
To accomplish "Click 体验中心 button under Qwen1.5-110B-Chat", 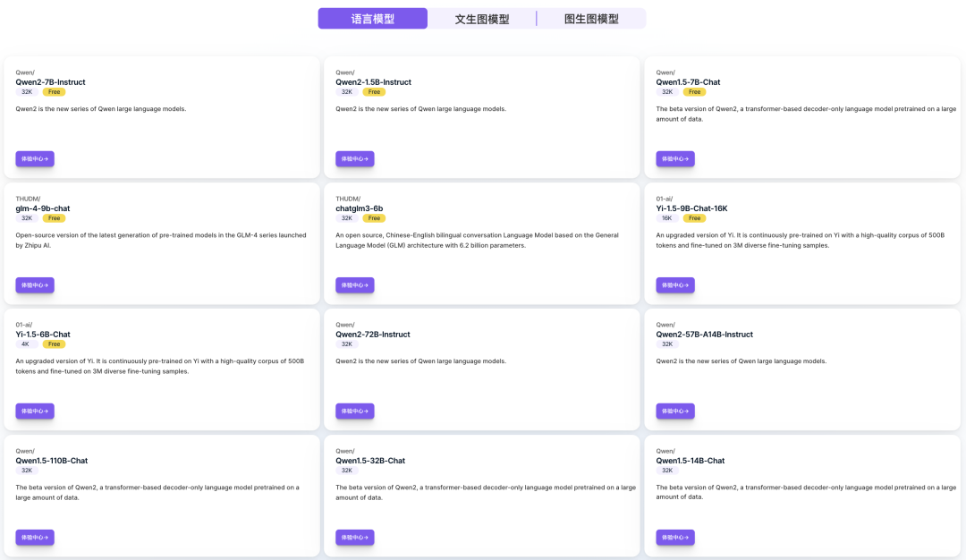I will [35, 538].
